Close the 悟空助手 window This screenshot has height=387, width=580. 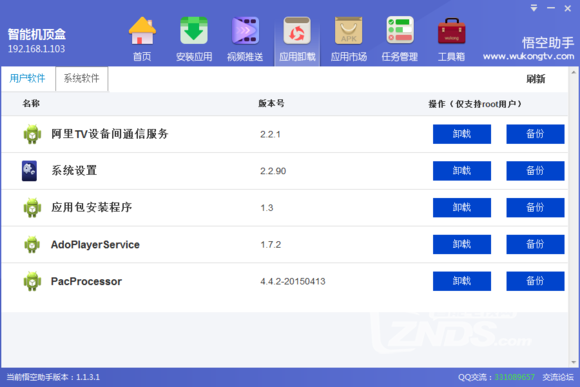click(x=568, y=8)
